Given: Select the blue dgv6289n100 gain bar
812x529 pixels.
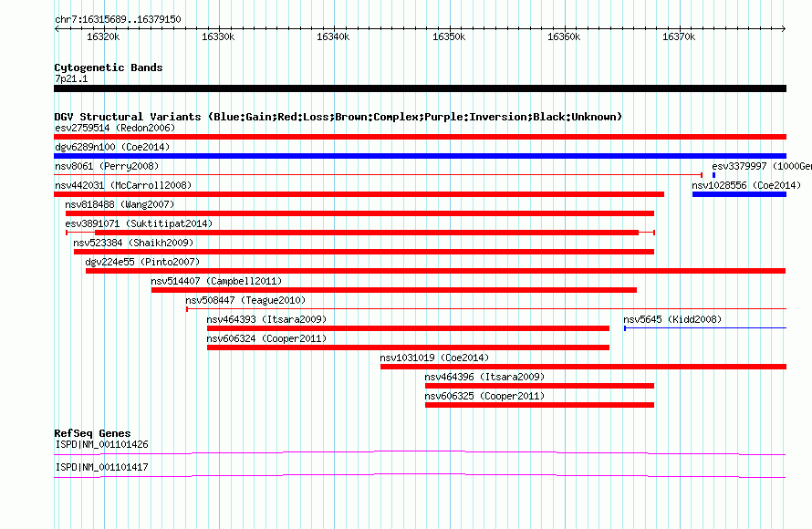Looking at the screenshot, I should point(420,156).
